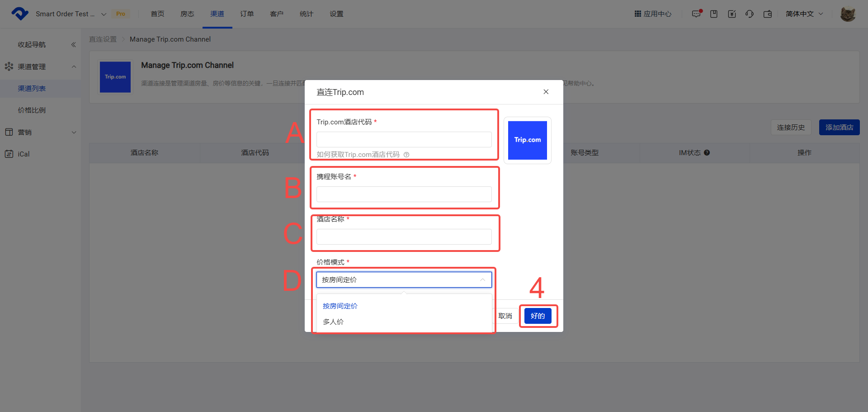Screen dimensions: 868x412
Task: Open the wallet icon in top bar
Action: [768, 14]
